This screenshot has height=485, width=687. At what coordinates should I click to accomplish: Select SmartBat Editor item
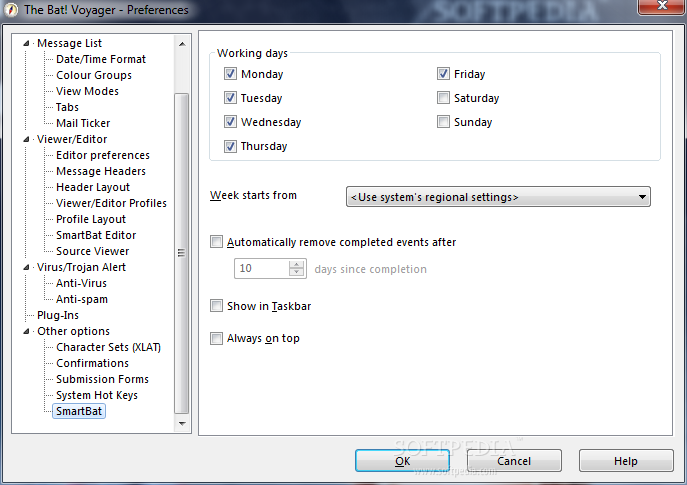[x=96, y=235]
